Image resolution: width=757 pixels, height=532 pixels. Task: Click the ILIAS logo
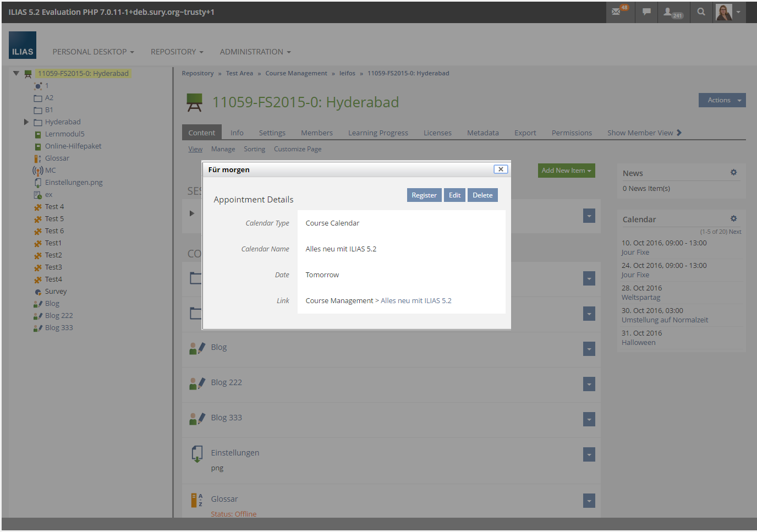pyautogui.click(x=23, y=45)
